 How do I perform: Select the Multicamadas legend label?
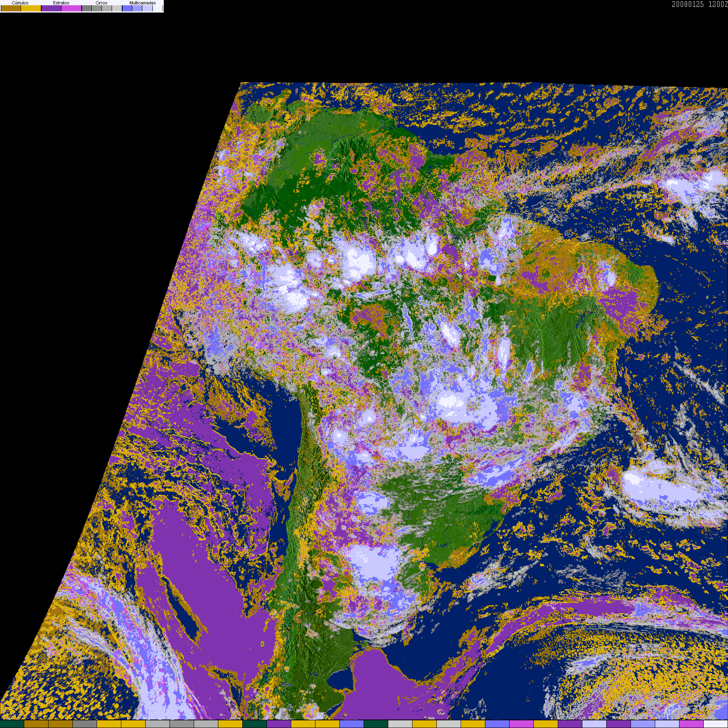tap(142, 3)
